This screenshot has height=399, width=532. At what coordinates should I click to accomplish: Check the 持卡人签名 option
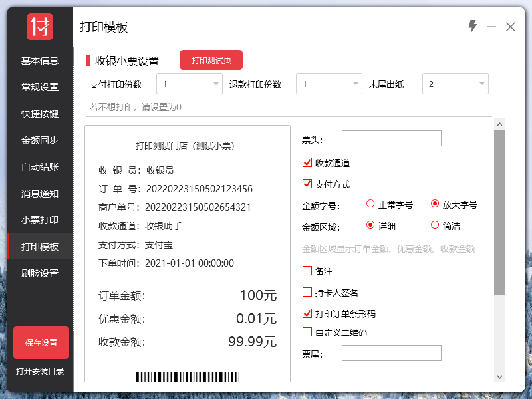click(x=307, y=291)
